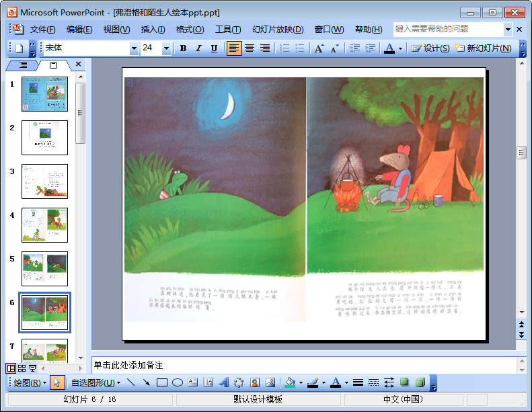Open font color dropdown on formatting toolbar
532x412 pixels.
pos(400,48)
